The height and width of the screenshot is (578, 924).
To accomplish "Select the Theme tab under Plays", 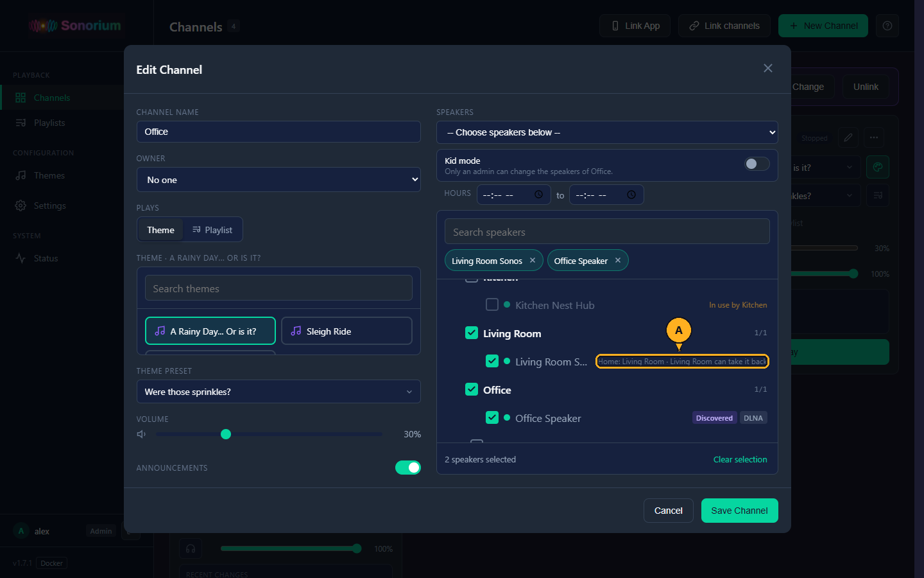I will tap(160, 230).
